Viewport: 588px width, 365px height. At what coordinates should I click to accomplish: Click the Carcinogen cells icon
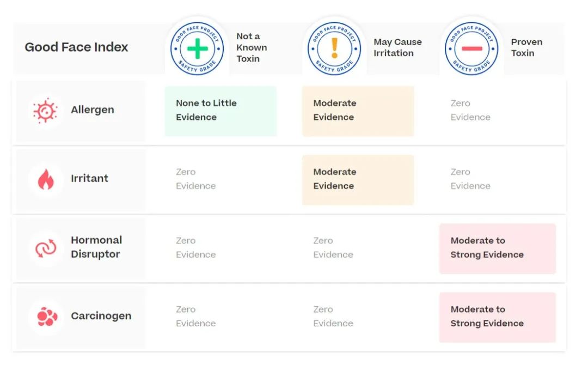tap(47, 316)
